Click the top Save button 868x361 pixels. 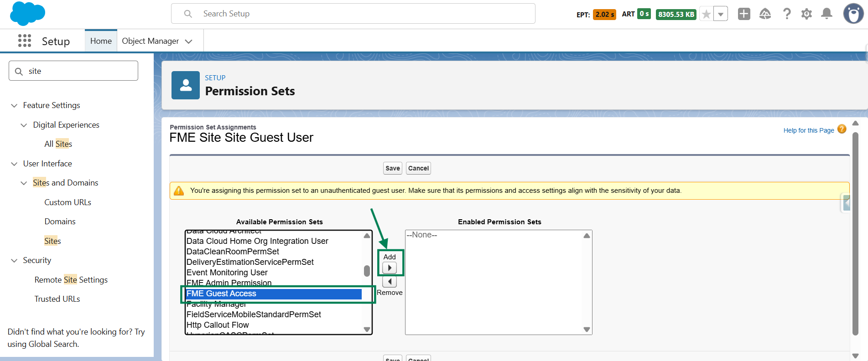(x=393, y=168)
